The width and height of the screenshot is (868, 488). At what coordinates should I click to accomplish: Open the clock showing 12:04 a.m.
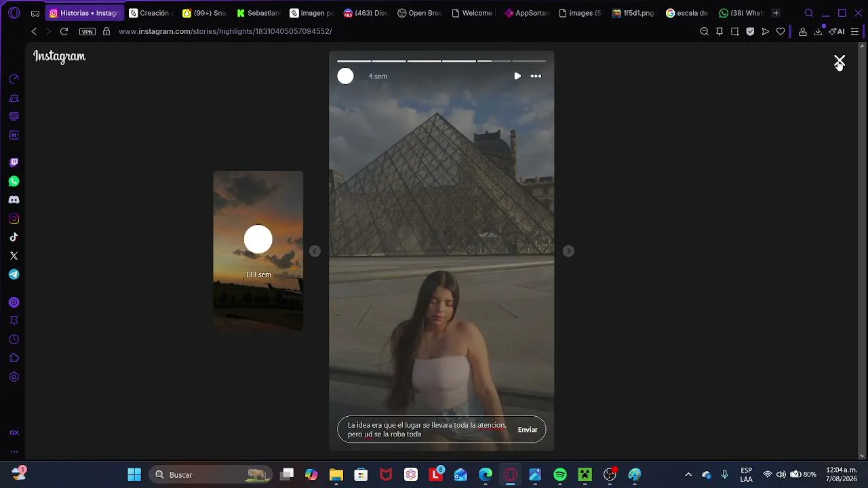(x=841, y=474)
